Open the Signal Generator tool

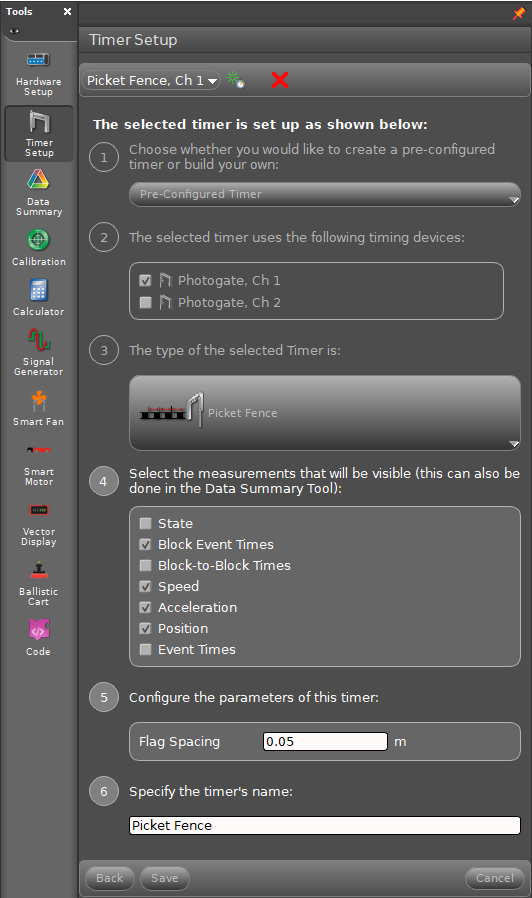point(38,352)
